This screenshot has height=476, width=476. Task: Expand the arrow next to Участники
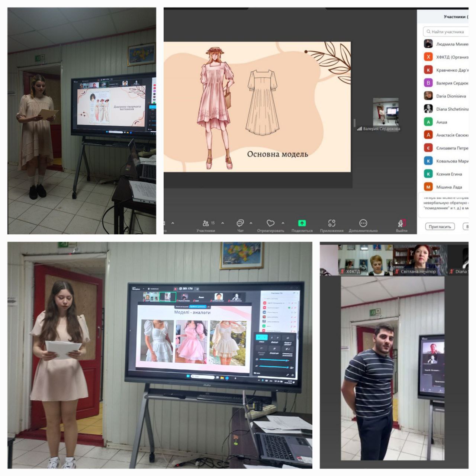coord(222,223)
